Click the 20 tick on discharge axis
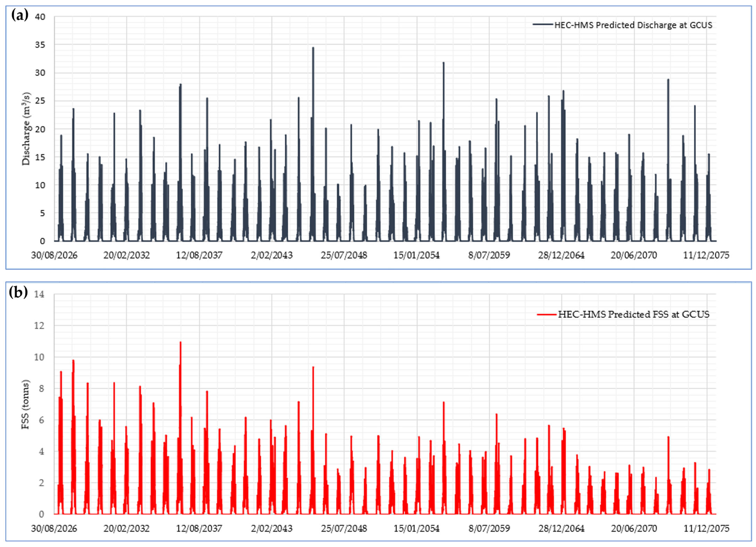756x547 pixels. point(40,129)
